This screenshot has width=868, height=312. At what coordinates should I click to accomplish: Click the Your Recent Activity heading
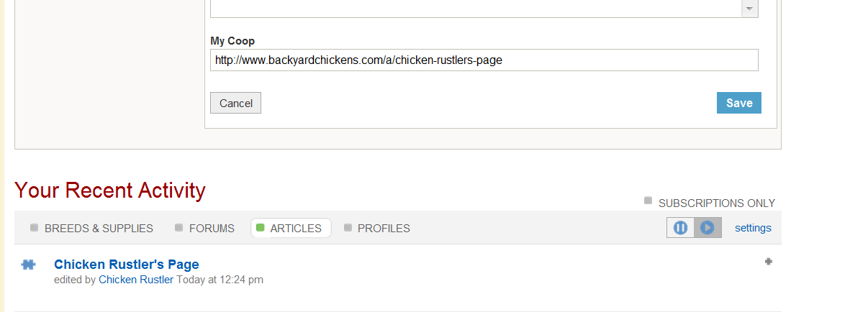click(x=110, y=191)
